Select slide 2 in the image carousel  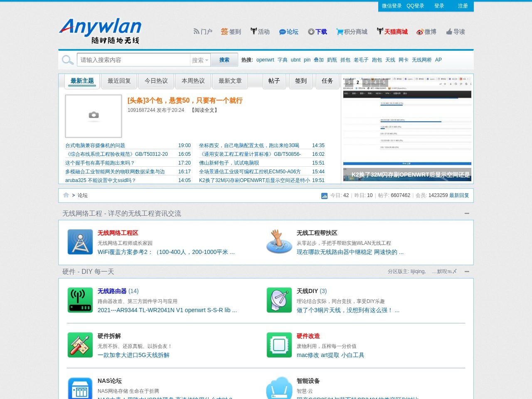(357, 82)
